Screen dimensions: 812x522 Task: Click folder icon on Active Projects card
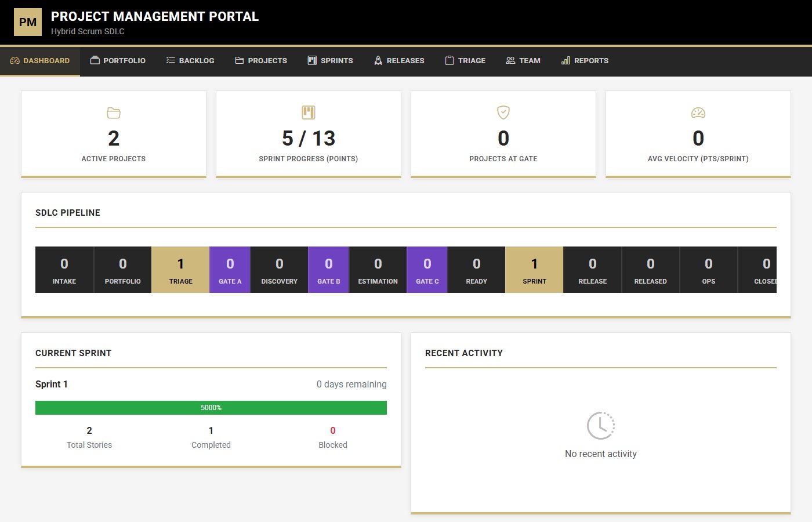114,113
